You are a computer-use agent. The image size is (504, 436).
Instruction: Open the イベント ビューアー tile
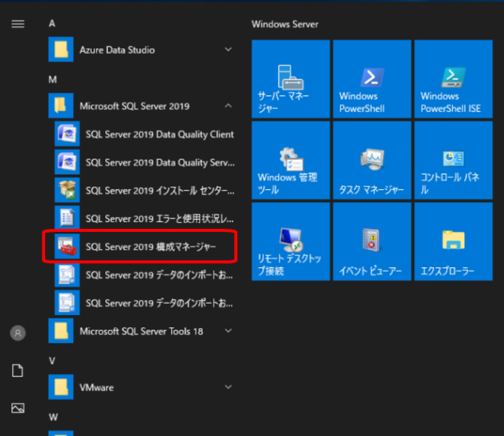[x=372, y=242]
